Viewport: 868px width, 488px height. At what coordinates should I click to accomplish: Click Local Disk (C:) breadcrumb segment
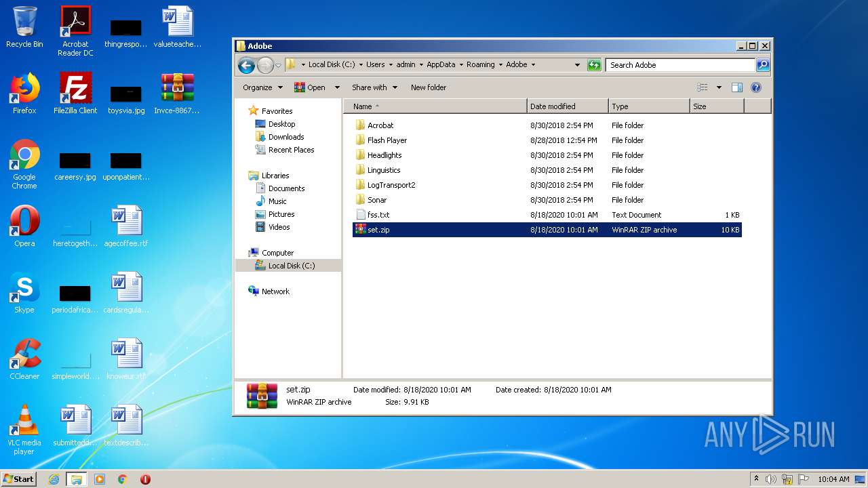[332, 65]
